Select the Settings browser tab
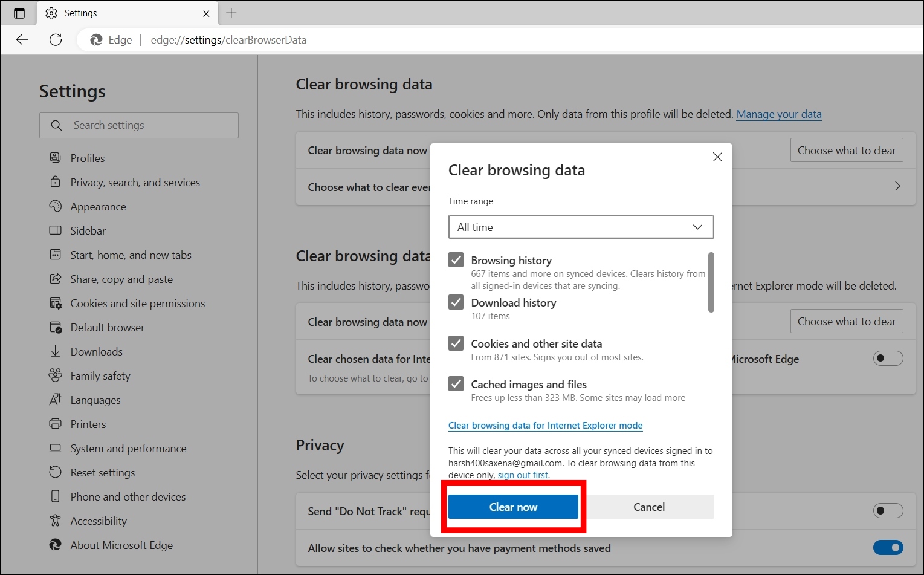 (x=128, y=13)
